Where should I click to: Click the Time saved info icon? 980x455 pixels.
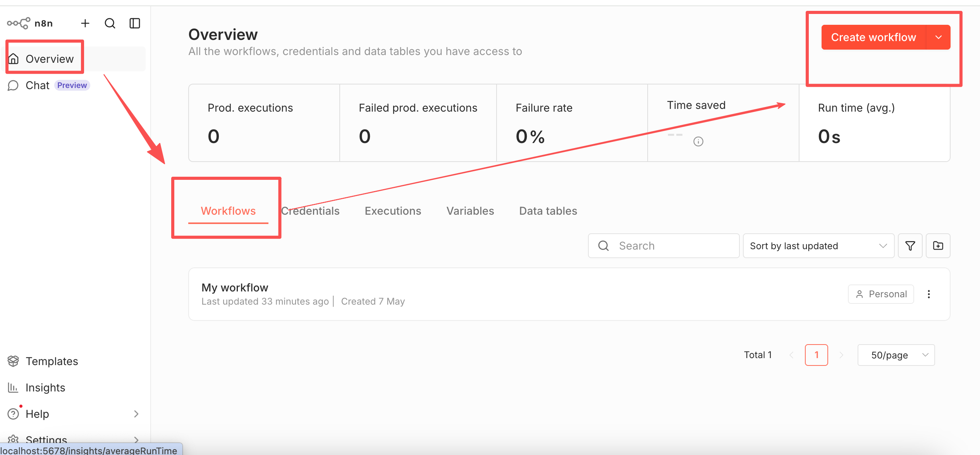click(x=698, y=141)
